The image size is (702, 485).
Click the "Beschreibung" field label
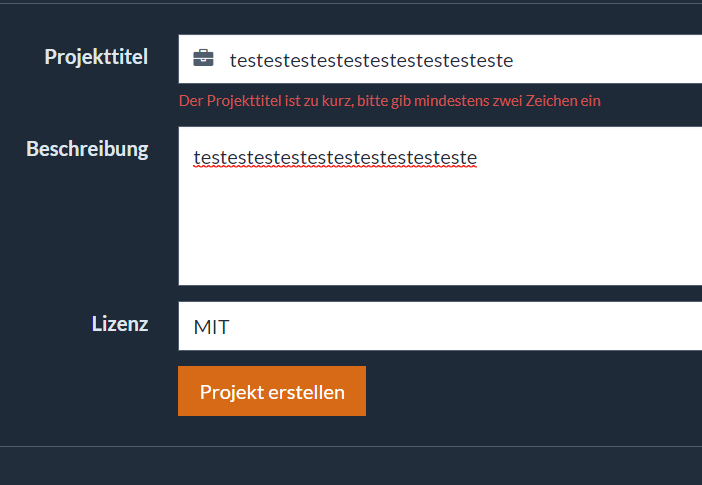[x=87, y=149]
